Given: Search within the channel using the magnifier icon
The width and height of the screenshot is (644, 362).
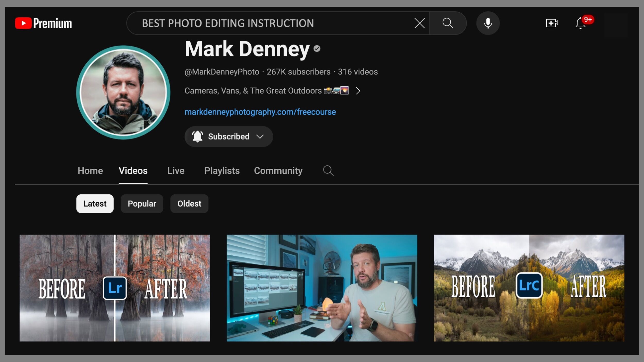Looking at the screenshot, I should tap(328, 170).
